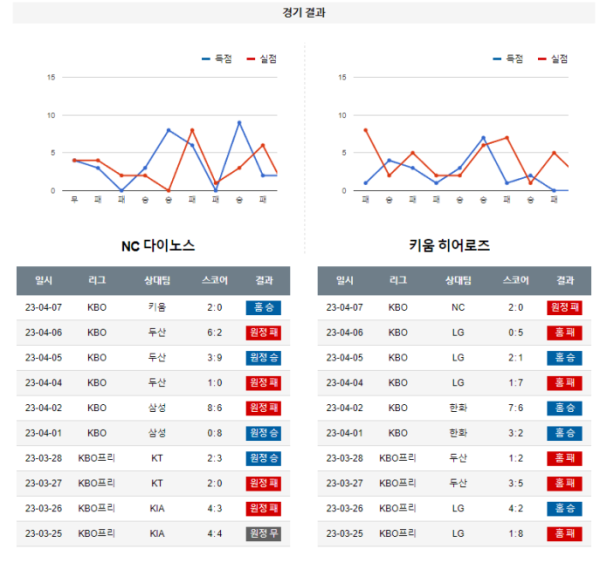Select score 3:9 in NC table
The image size is (600, 563).
coord(215,358)
